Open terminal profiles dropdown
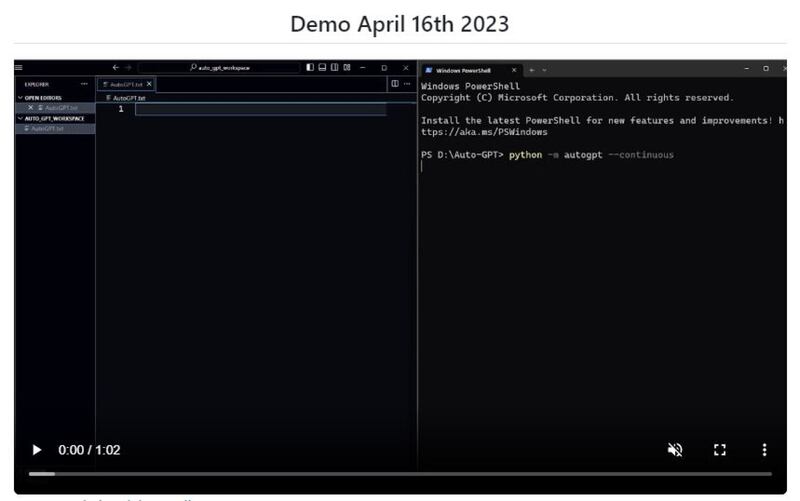The width and height of the screenshot is (800, 501). (544, 70)
